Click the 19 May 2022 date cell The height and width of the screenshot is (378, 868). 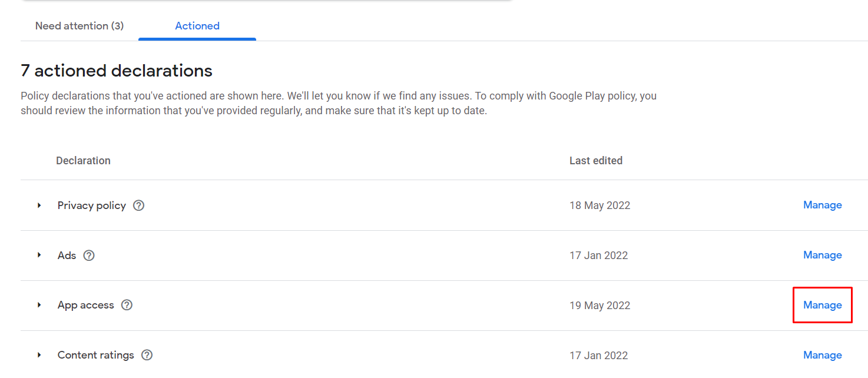pos(600,306)
